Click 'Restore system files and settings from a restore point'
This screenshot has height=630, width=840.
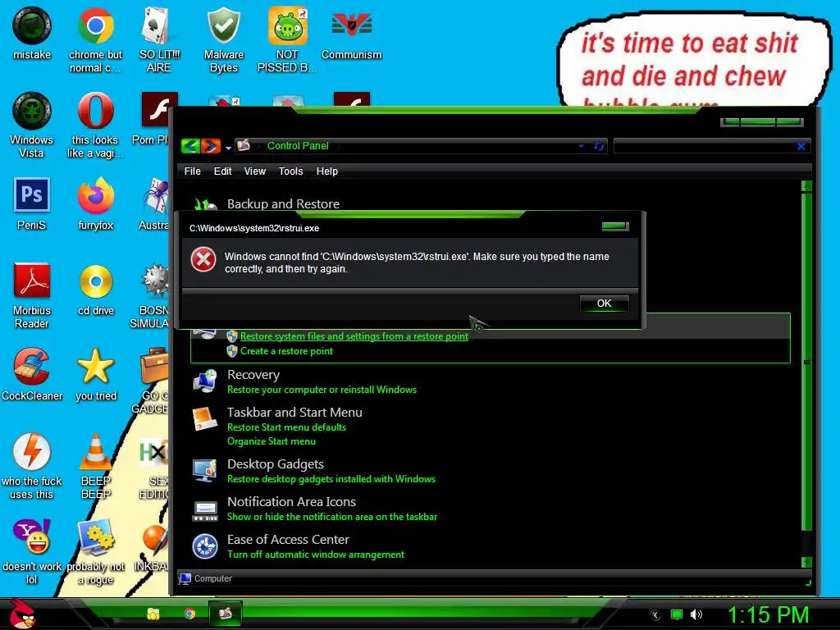pyautogui.click(x=354, y=336)
